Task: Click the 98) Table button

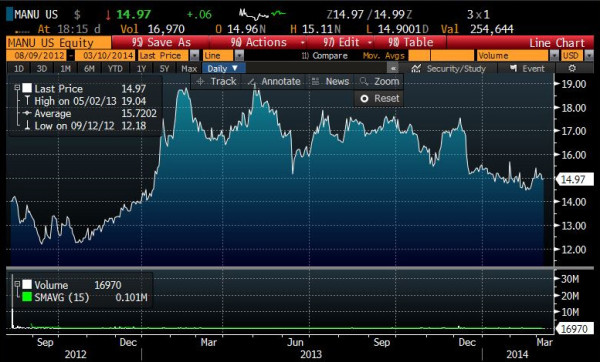Action: pos(411,42)
